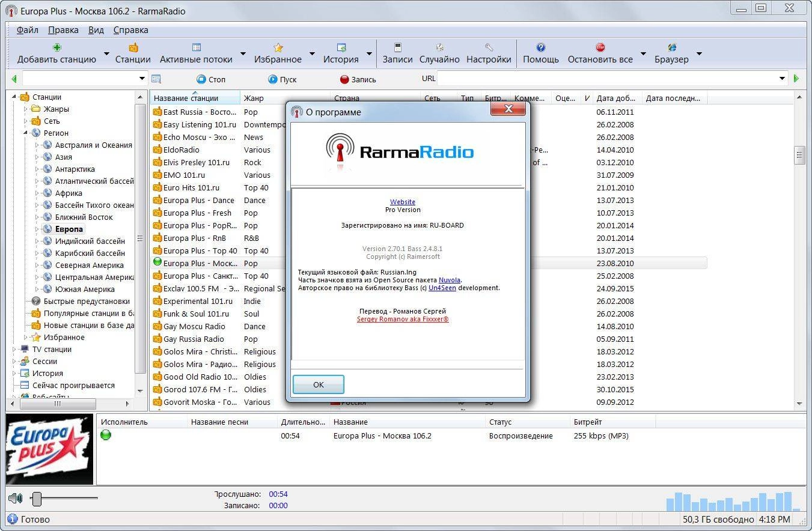Expand the Жанры tree node
The height and width of the screenshot is (531, 812).
(26, 109)
